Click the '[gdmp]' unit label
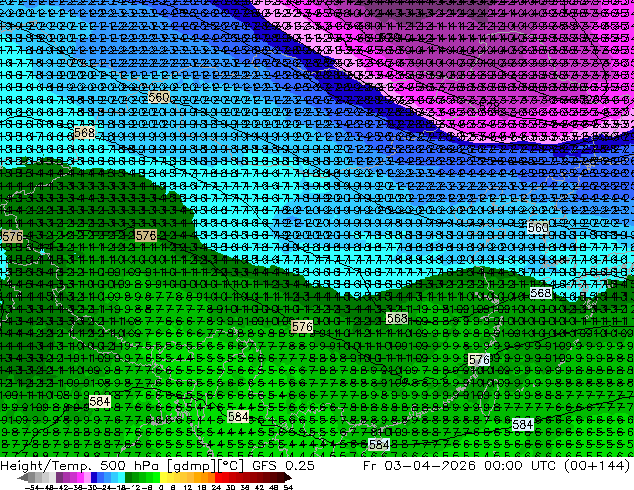Viewport: 634px width, 490px height. point(191,466)
